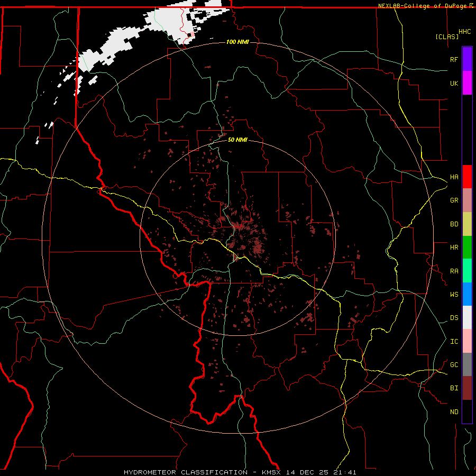Screen dimensions: 476x476
Task: Click the HR legend label
Action: (454, 248)
